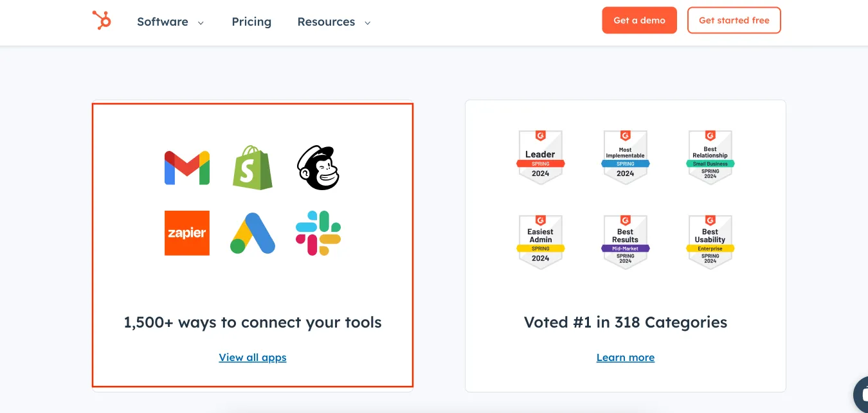Viewport: 868px width, 413px height.
Task: Click the HubSpot sprocket logo
Action: coord(102,21)
